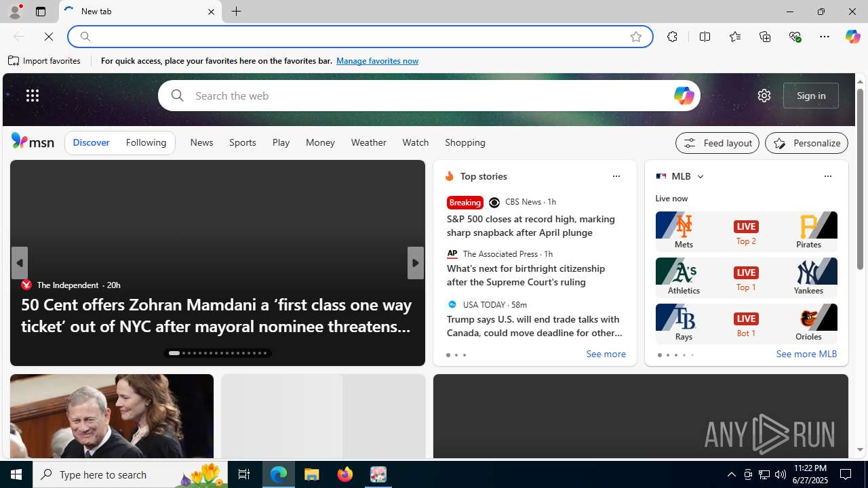Open Feed layout options
The image size is (868, 488).
point(717,143)
